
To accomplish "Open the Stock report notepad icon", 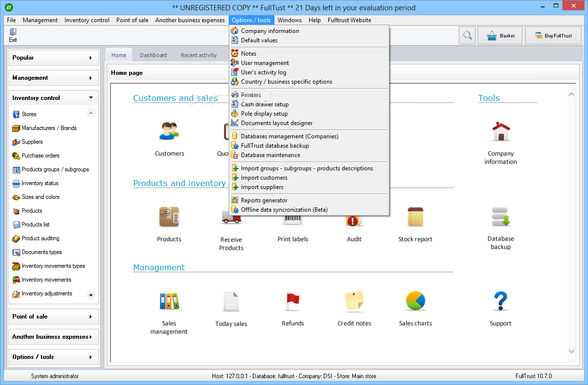I will point(415,217).
